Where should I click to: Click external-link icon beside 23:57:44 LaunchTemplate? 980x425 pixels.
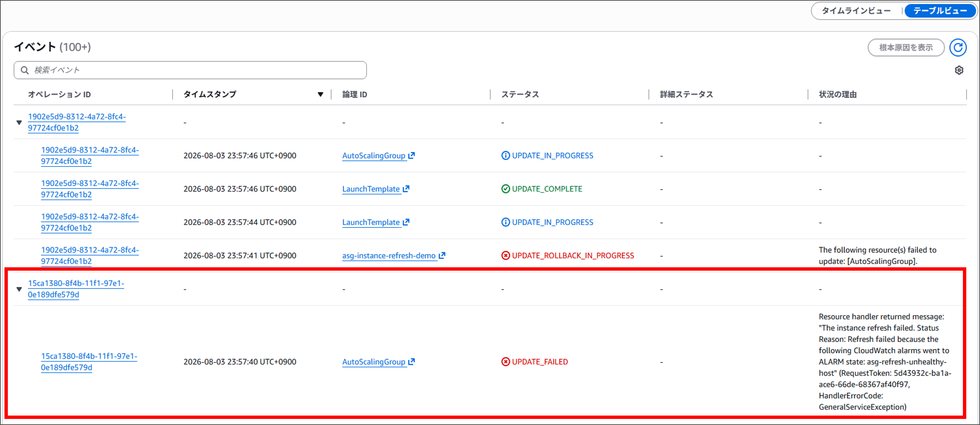[406, 222]
